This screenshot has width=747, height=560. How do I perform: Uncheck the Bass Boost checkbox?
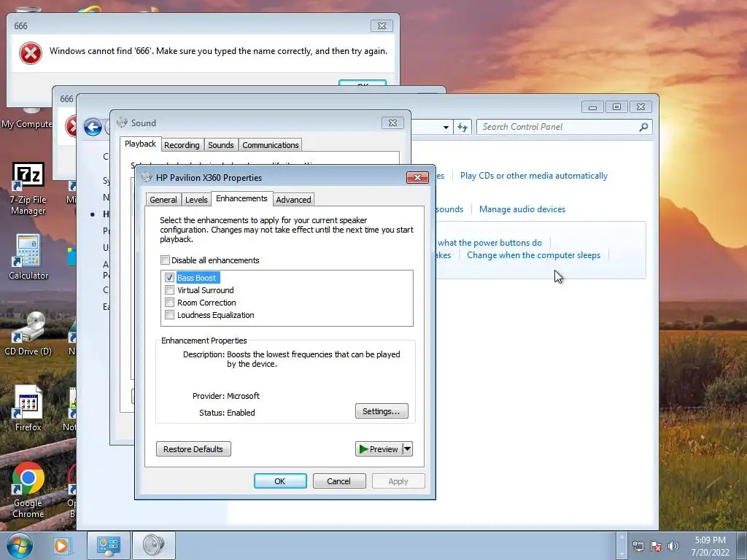click(169, 277)
